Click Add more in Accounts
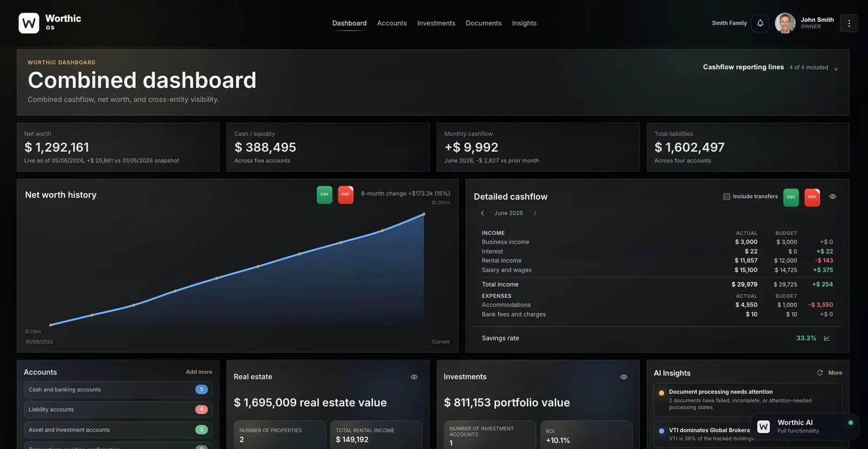Screen dimensions: 868x449 point(199,372)
